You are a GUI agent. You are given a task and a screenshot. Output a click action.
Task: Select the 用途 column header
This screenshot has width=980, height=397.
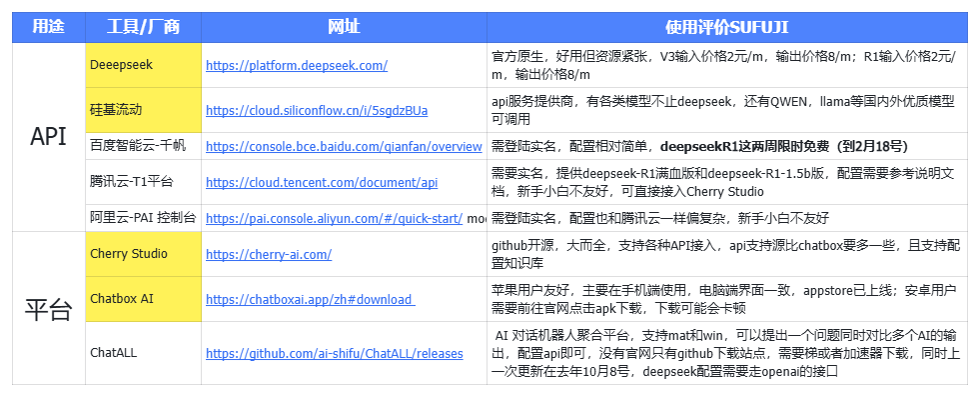(49, 28)
